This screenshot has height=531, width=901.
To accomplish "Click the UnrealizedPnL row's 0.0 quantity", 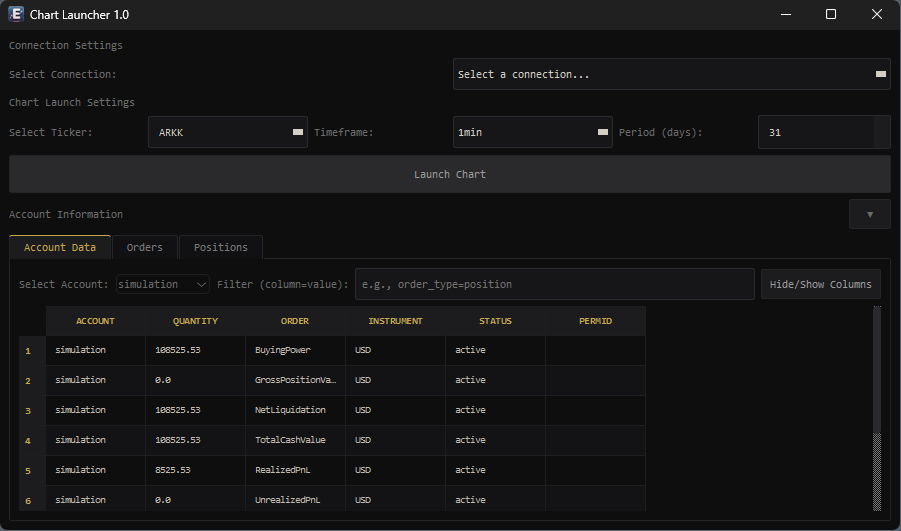I will pyautogui.click(x=195, y=499).
